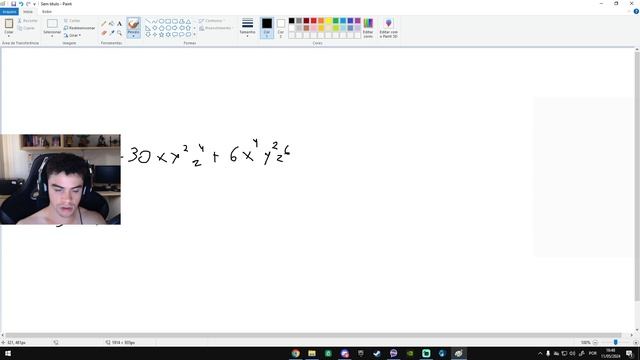The image size is (640, 360).
Task: Click Editar com o Paint 3D
Action: [x=388, y=28]
